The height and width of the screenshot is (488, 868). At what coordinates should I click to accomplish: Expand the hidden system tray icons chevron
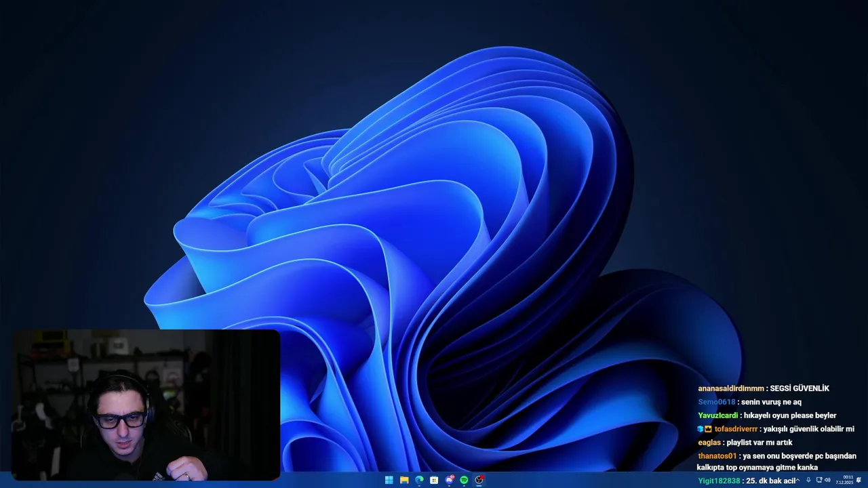(797, 480)
